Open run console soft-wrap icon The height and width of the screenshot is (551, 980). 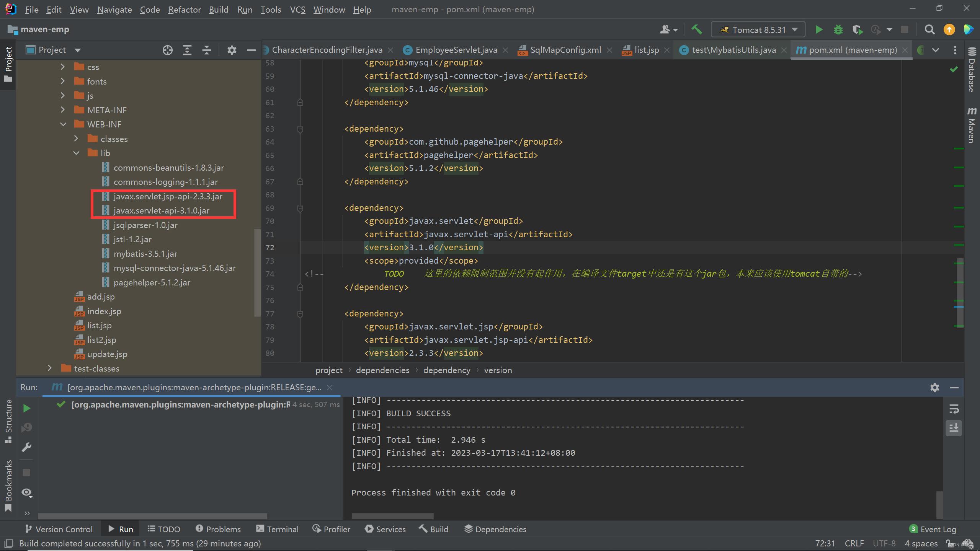[x=954, y=409]
